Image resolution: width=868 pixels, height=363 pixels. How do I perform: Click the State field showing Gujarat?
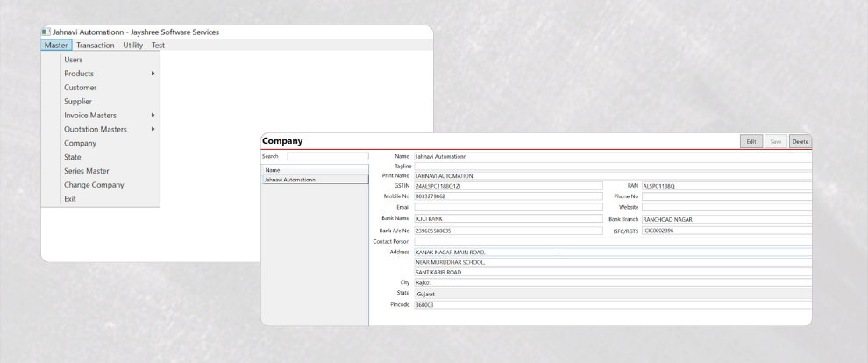(612, 294)
